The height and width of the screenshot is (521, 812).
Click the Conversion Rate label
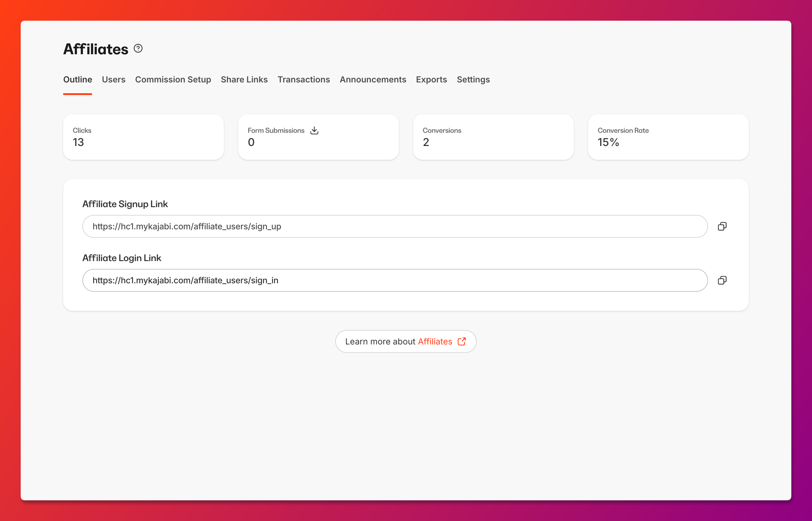(x=623, y=131)
